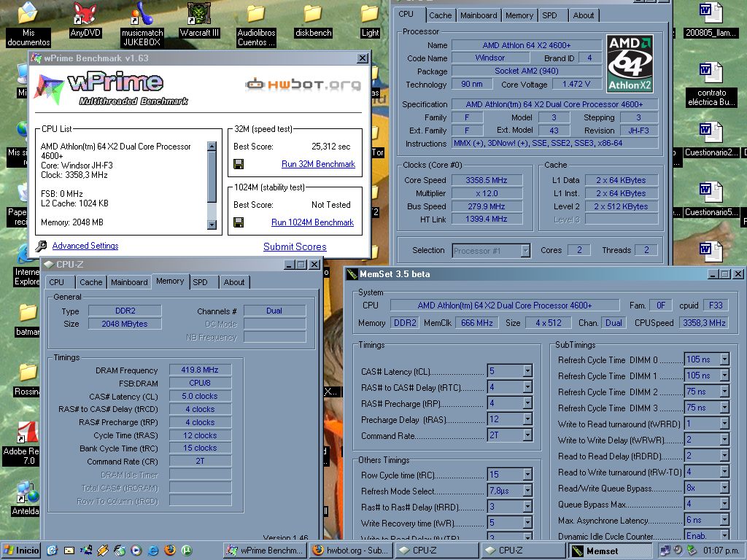Image resolution: width=747 pixels, height=560 pixels.
Task: Select the Memory tab in lower CPU-Z window
Action: tap(169, 281)
